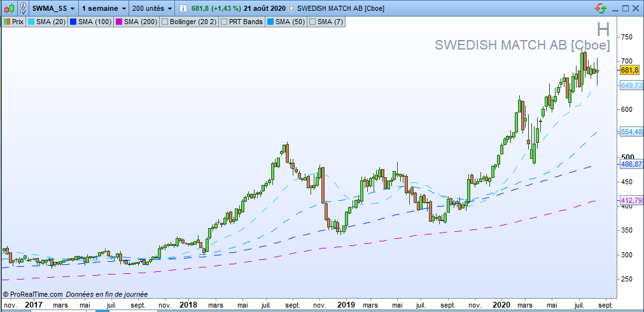The height and width of the screenshot is (312, 644).
Task: Click the 250 price axis label
Action: tap(626, 279)
